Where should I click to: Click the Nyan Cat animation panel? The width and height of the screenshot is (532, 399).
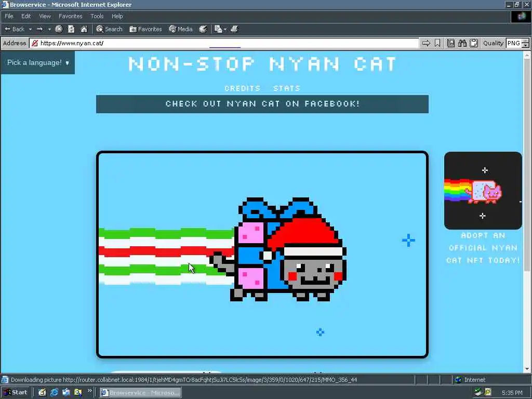click(262, 255)
